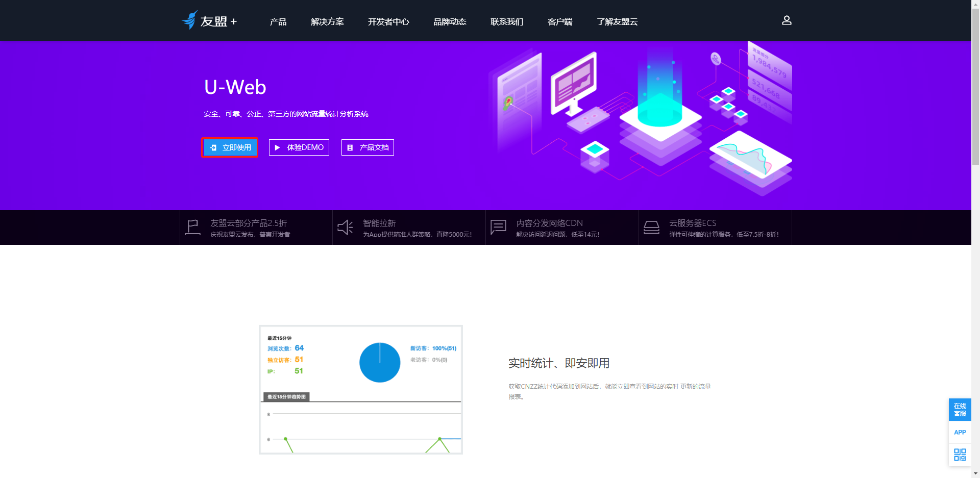Click the scrollbar down arrow
Image resolution: width=980 pixels, height=478 pixels.
click(x=975, y=473)
